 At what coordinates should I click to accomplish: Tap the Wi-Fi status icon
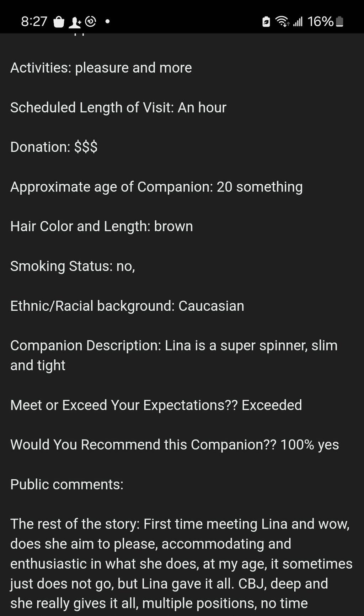tap(282, 22)
